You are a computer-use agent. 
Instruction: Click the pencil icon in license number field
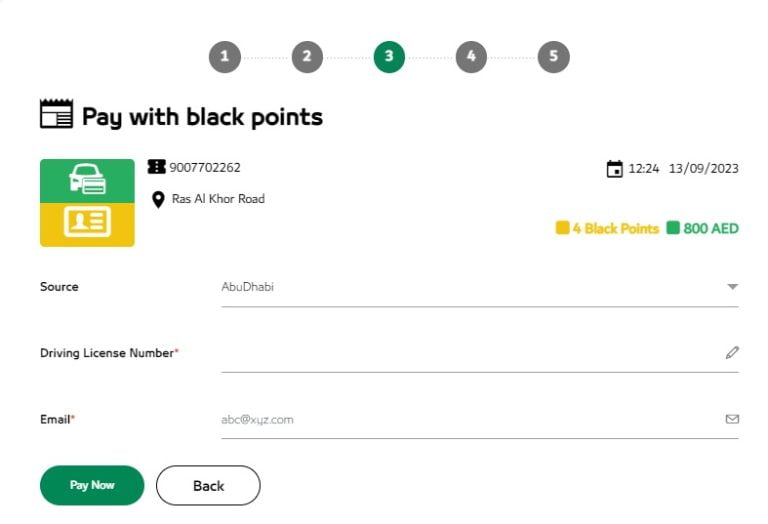[732, 352]
